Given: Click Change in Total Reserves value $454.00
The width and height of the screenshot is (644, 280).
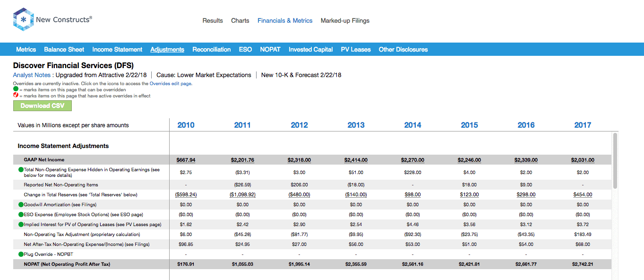Looking at the screenshot, I should coord(583,195).
